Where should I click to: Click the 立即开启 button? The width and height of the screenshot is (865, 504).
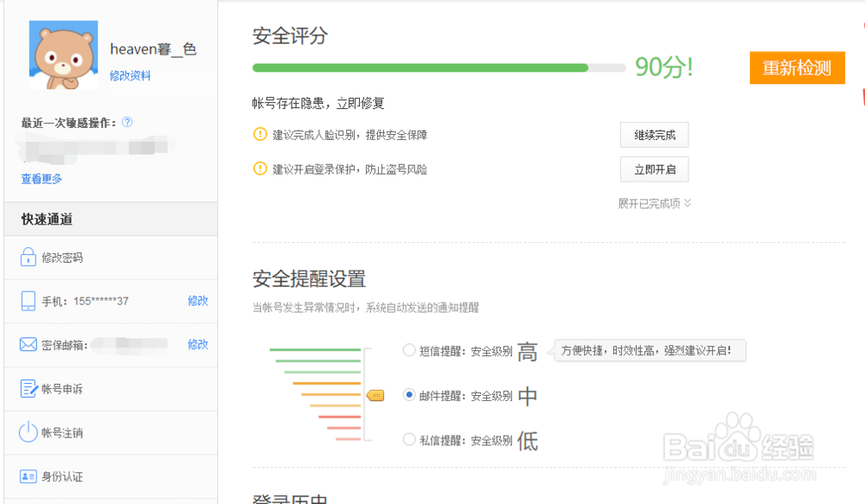[654, 169]
